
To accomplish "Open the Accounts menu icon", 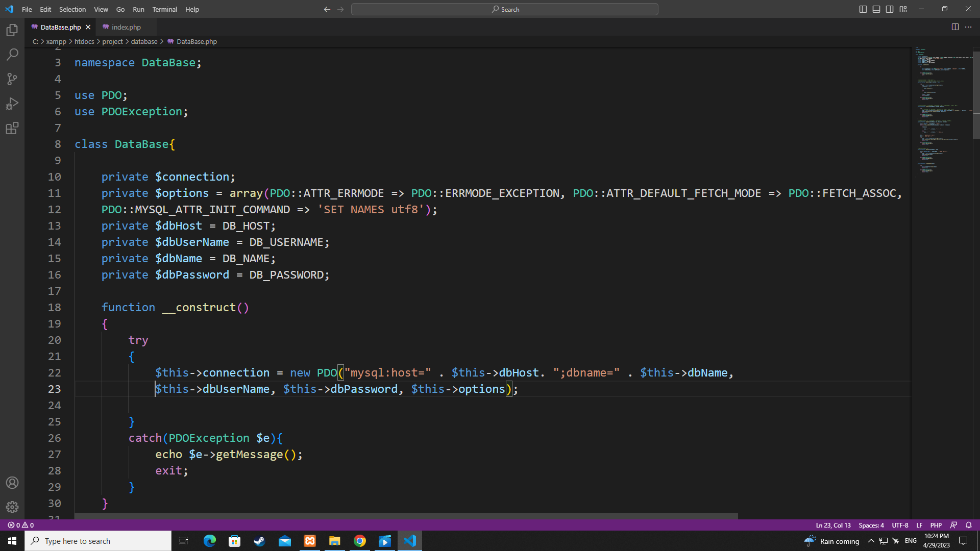I will (12, 483).
